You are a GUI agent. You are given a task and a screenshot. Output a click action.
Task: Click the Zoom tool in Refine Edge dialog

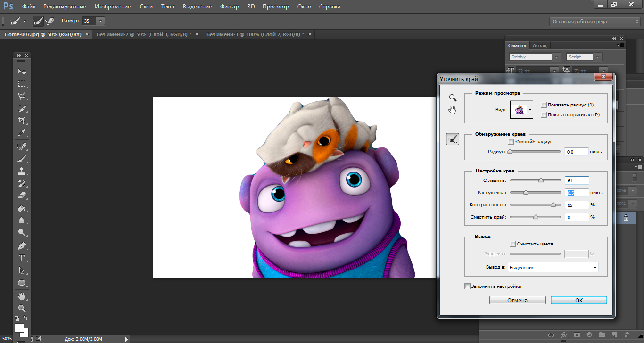453,98
